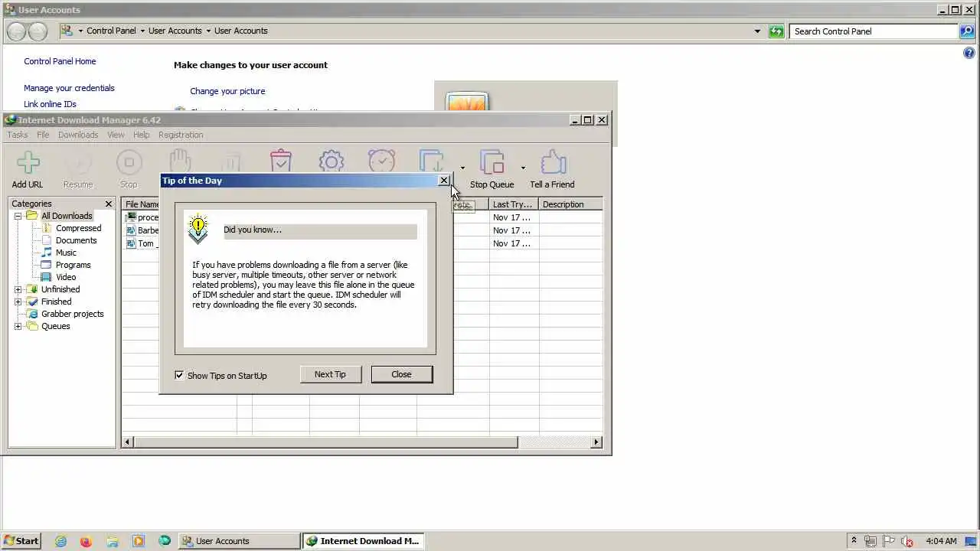The height and width of the screenshot is (551, 980).
Task: Open the blue Help icon in User Accounts
Action: pos(969,53)
